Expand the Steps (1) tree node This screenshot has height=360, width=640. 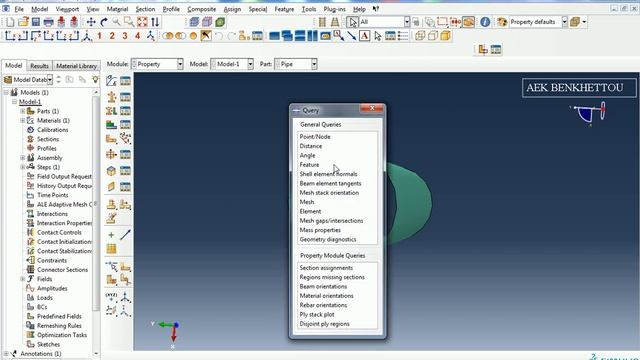pyautogui.click(x=23, y=167)
